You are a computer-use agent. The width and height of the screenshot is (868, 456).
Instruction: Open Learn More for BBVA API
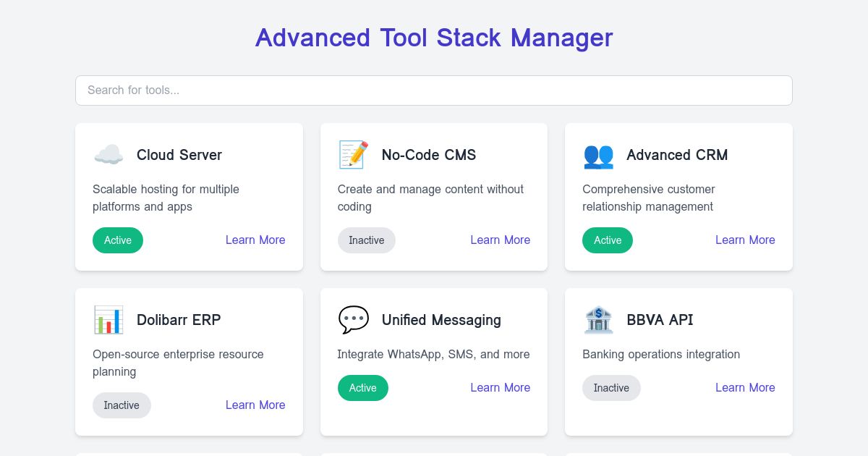click(745, 388)
